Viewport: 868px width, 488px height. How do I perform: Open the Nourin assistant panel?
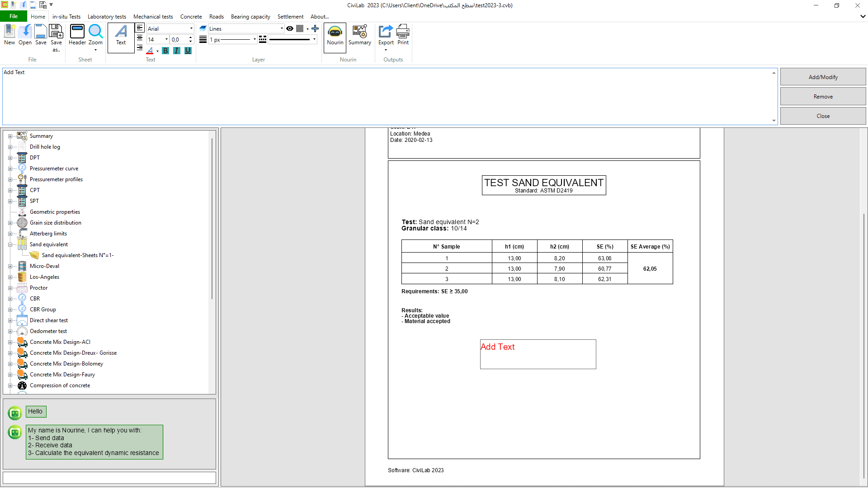coord(335,38)
